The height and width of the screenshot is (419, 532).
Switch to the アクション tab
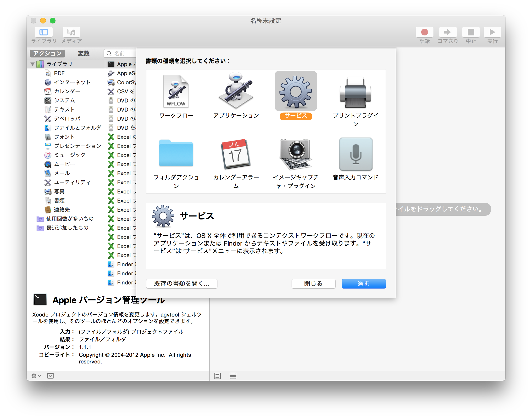47,53
